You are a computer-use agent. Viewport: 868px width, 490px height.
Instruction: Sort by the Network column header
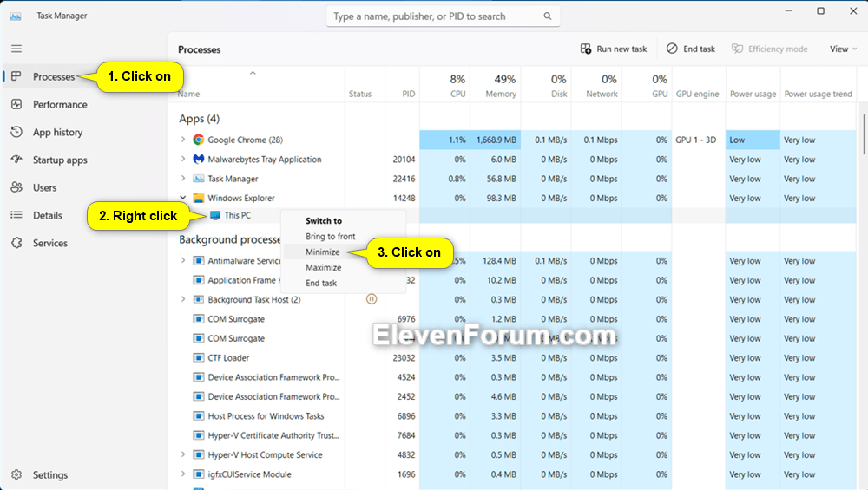point(596,85)
